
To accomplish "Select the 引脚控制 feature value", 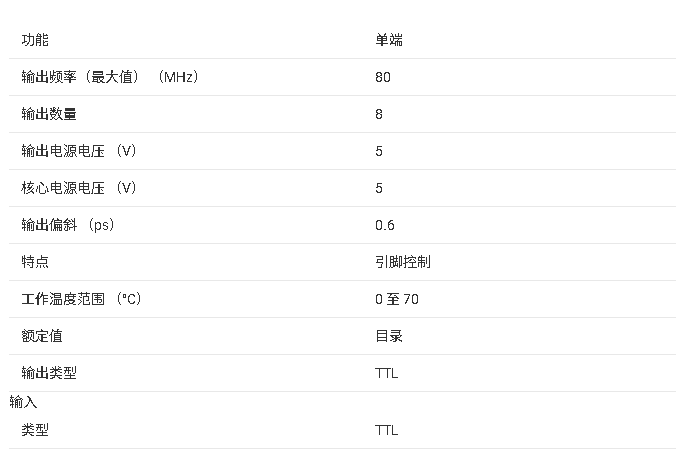I will pos(403,262).
